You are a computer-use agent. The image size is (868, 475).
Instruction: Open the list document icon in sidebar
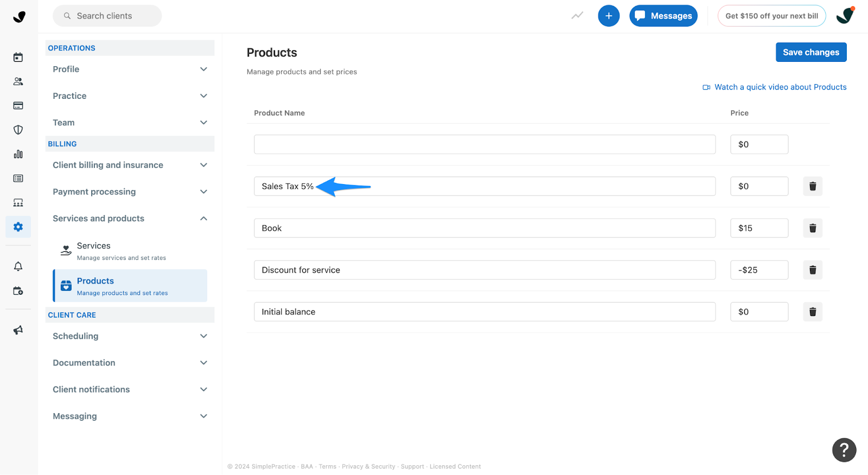point(18,178)
